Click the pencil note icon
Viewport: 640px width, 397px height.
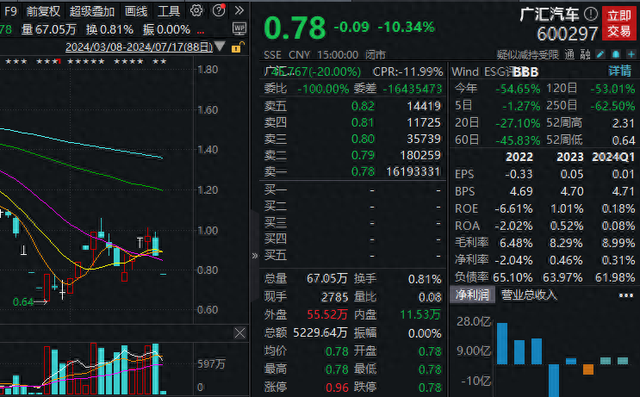pyautogui.click(x=600, y=54)
